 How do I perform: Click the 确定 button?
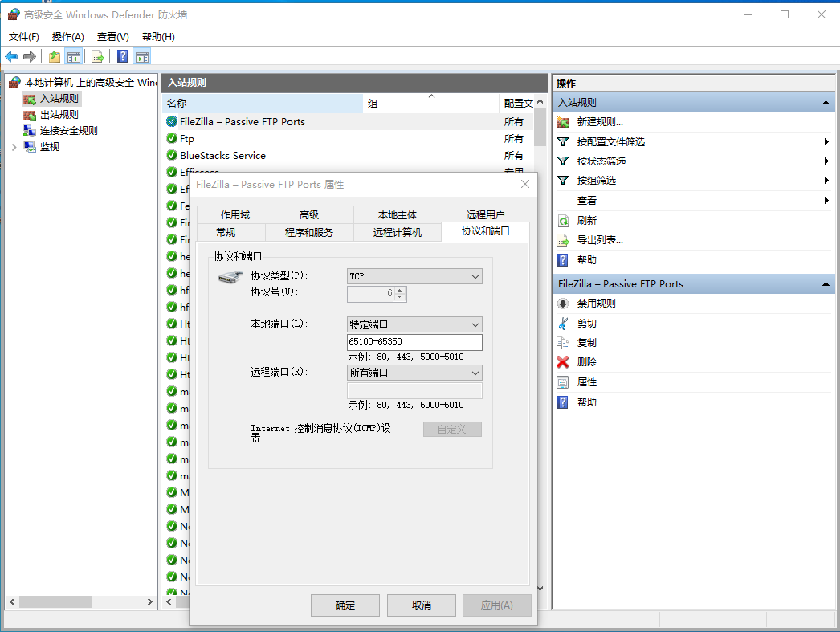pos(345,605)
